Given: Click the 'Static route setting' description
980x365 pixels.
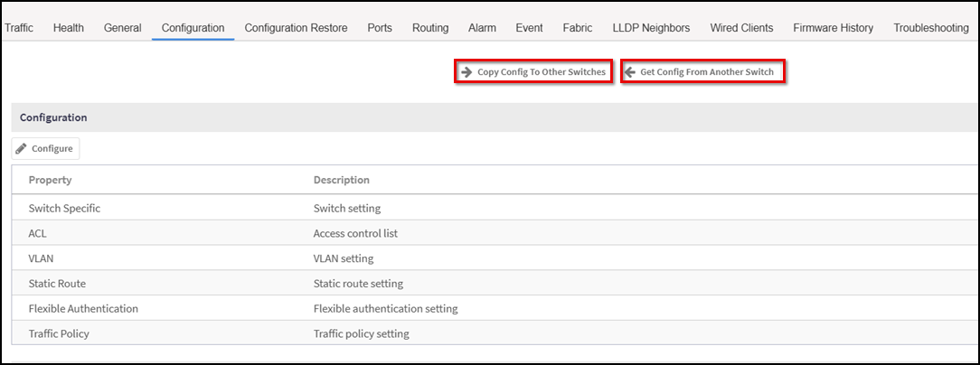Looking at the screenshot, I should point(358,283).
